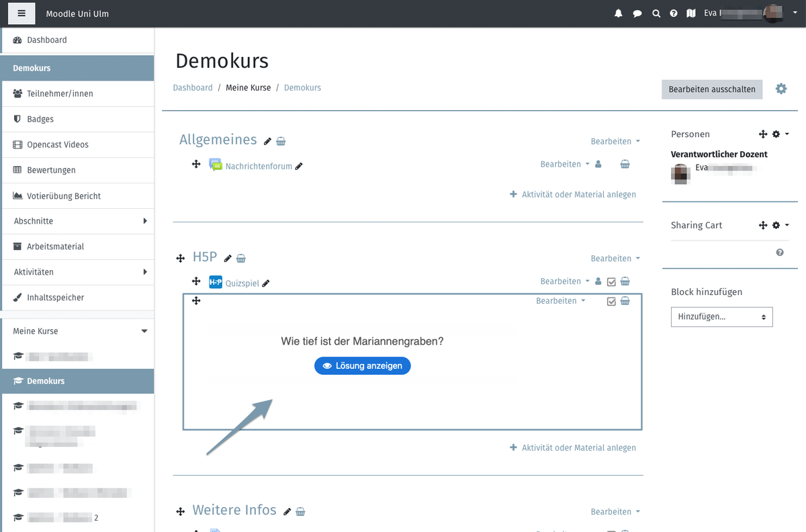Copy the H5P section to Sharing Cart basket
Viewport: 806px width, 532px height.
tap(241, 259)
